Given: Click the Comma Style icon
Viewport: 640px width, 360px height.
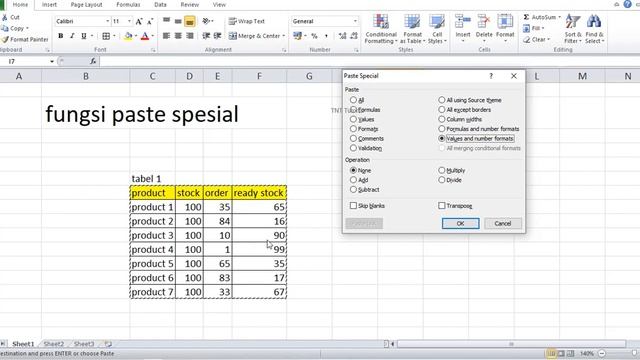Looking at the screenshot, I should click(326, 36).
